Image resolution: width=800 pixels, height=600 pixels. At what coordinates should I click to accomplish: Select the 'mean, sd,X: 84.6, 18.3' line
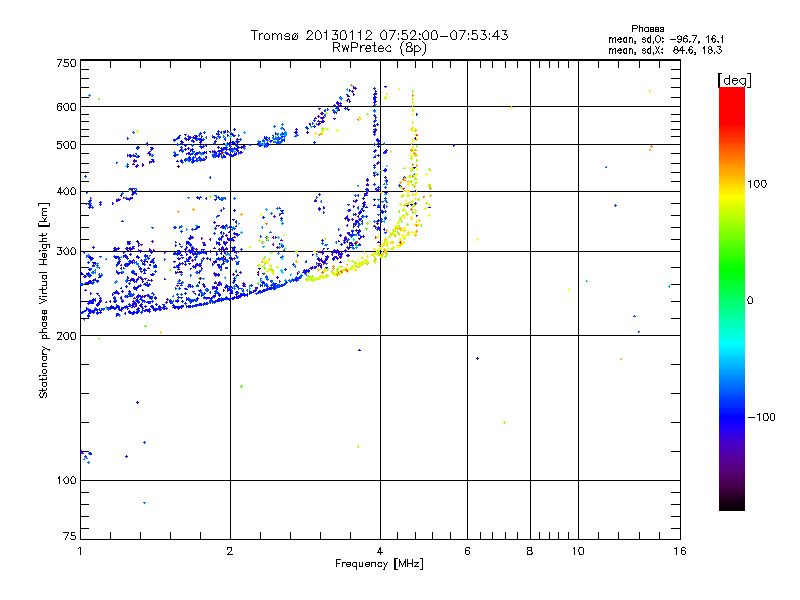pyautogui.click(x=665, y=50)
